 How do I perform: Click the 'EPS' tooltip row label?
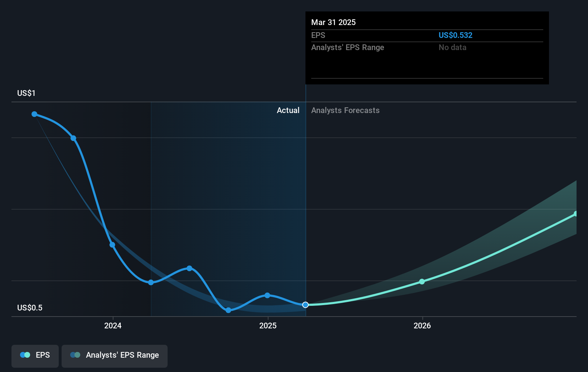pyautogui.click(x=318, y=35)
